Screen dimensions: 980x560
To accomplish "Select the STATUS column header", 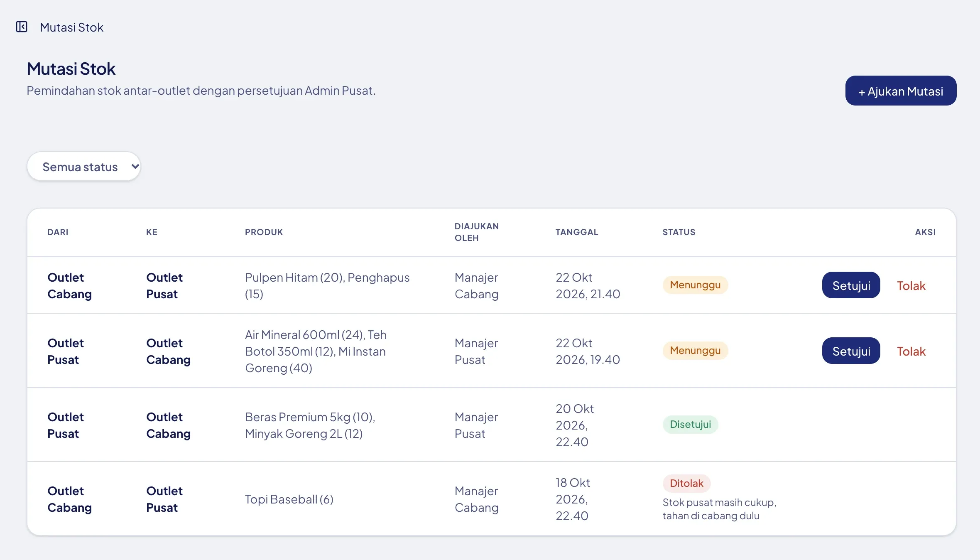I will pos(679,232).
